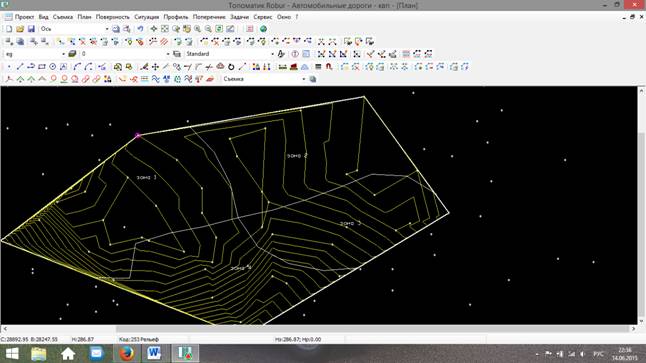Undo the last action

tap(140, 29)
